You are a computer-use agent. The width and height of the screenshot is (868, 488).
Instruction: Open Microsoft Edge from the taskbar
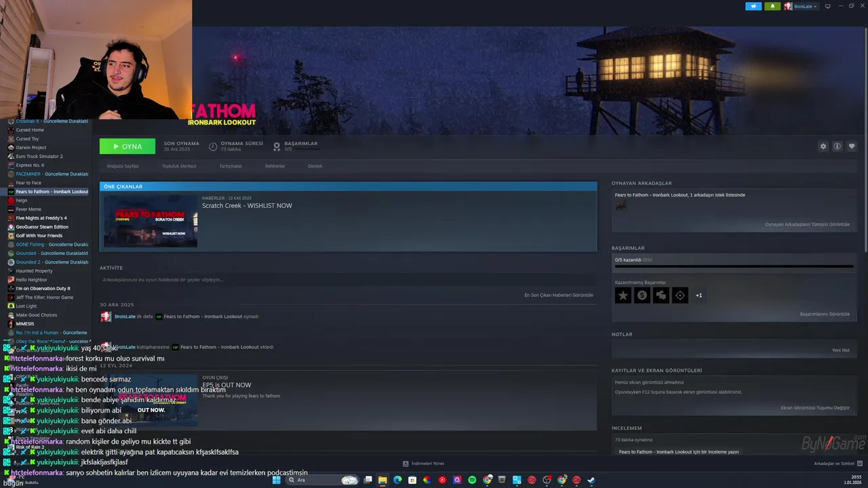[397, 480]
